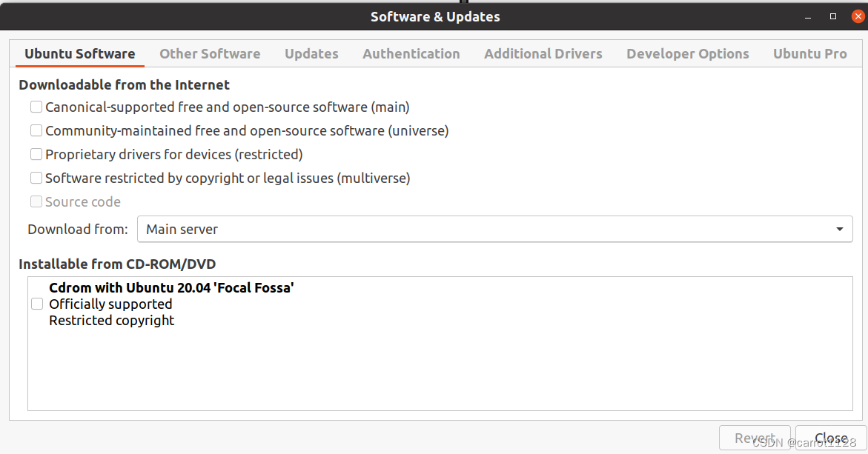This screenshot has height=454, width=868.
Task: Select the Authentication tab
Action: [x=411, y=53]
